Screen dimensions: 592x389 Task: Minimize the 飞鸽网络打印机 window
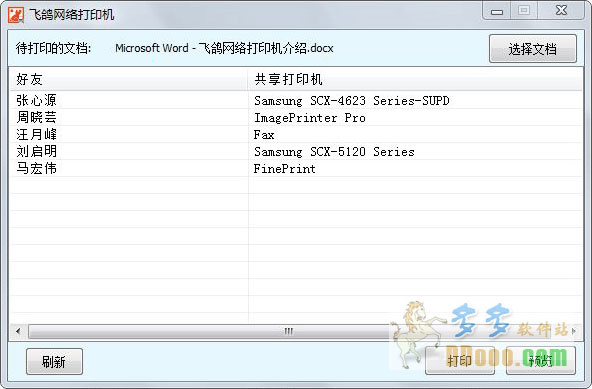pyautogui.click(x=496, y=11)
